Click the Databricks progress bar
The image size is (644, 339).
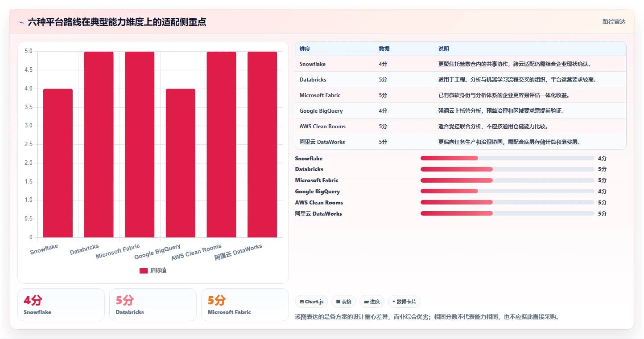click(x=507, y=169)
